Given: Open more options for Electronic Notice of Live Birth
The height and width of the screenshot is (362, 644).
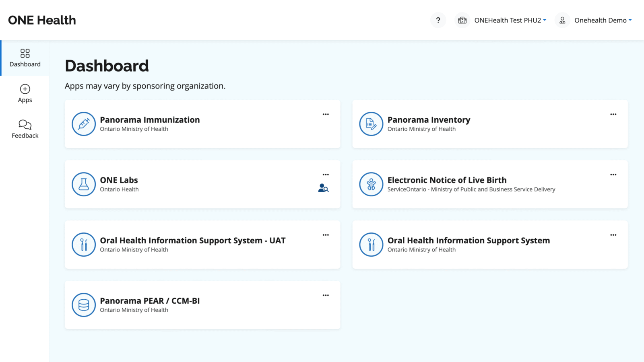Looking at the screenshot, I should pyautogui.click(x=613, y=175).
